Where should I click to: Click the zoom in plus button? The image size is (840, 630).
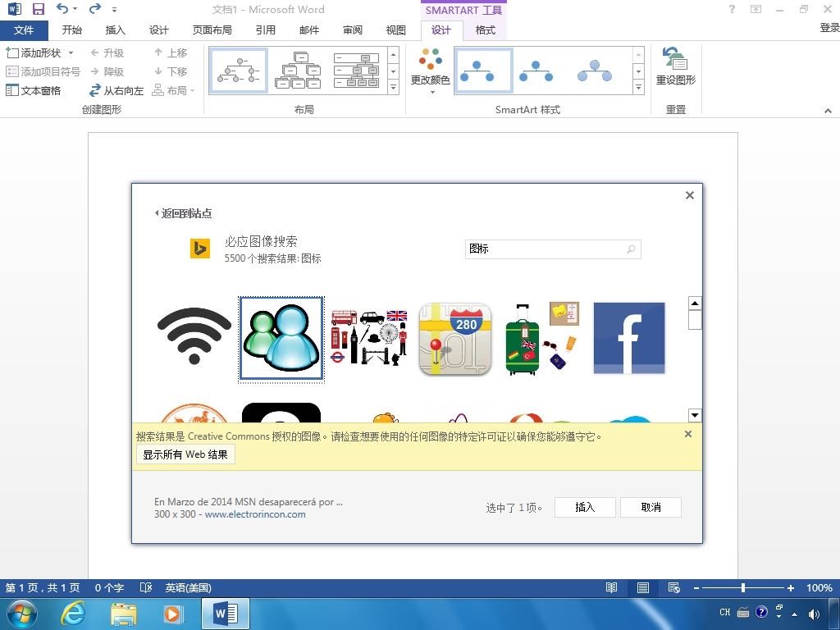coord(791,588)
